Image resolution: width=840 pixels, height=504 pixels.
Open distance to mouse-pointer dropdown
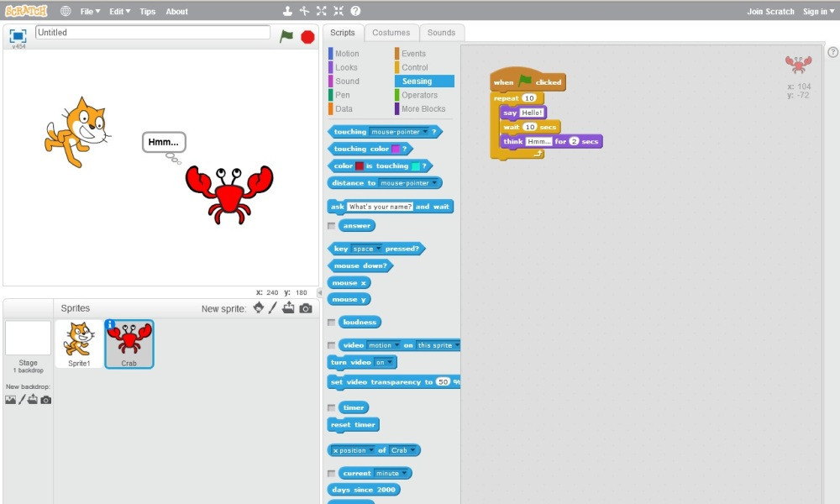[x=408, y=183]
